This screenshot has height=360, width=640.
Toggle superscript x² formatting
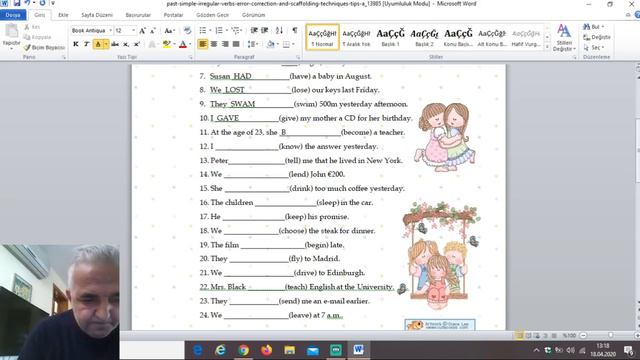tap(137, 44)
